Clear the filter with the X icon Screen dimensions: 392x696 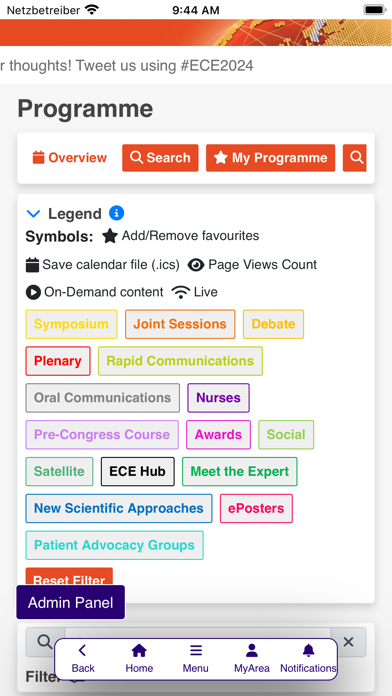coord(348,642)
